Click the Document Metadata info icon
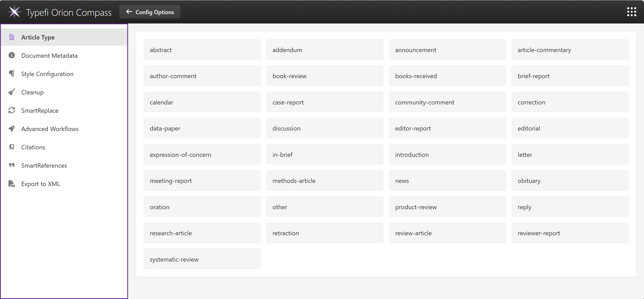Screen dimensions: 644x299 coord(12,55)
